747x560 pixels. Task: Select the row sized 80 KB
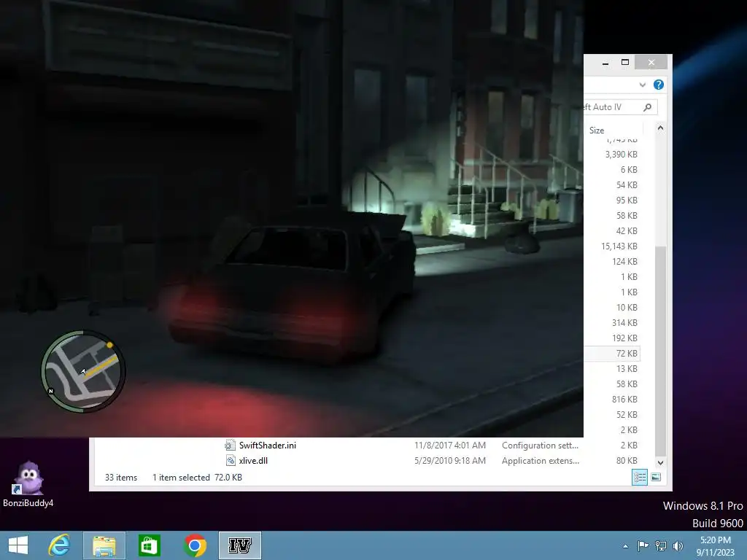click(627, 461)
